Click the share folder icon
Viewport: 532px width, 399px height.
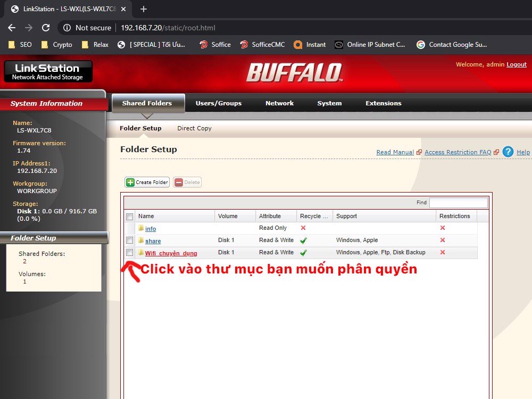pyautogui.click(x=141, y=240)
